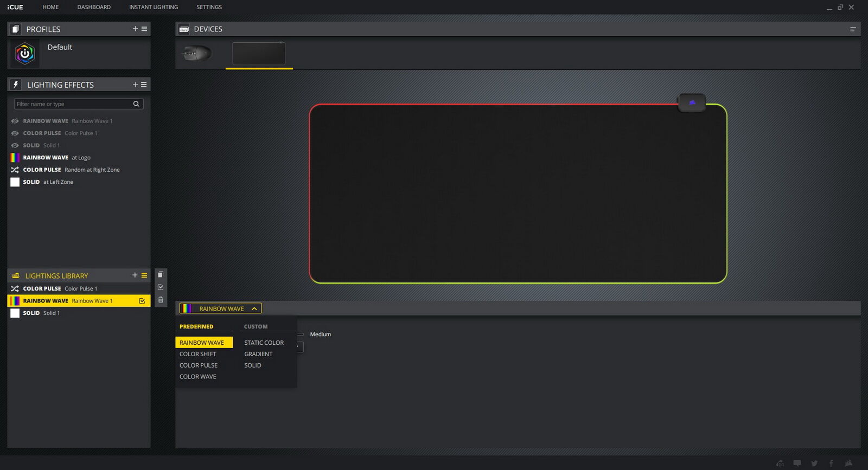Toggle visibility of Solid 1 effect
This screenshot has width=868, height=470.
(x=15, y=145)
